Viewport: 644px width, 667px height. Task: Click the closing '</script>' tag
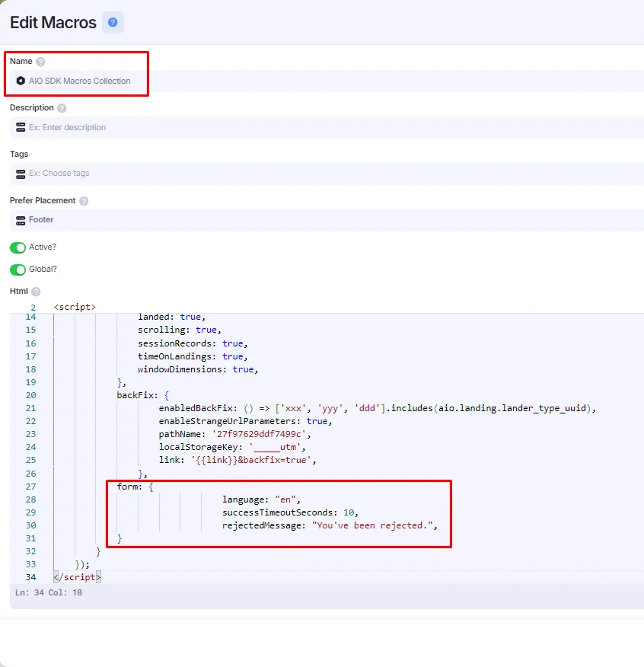[78, 577]
